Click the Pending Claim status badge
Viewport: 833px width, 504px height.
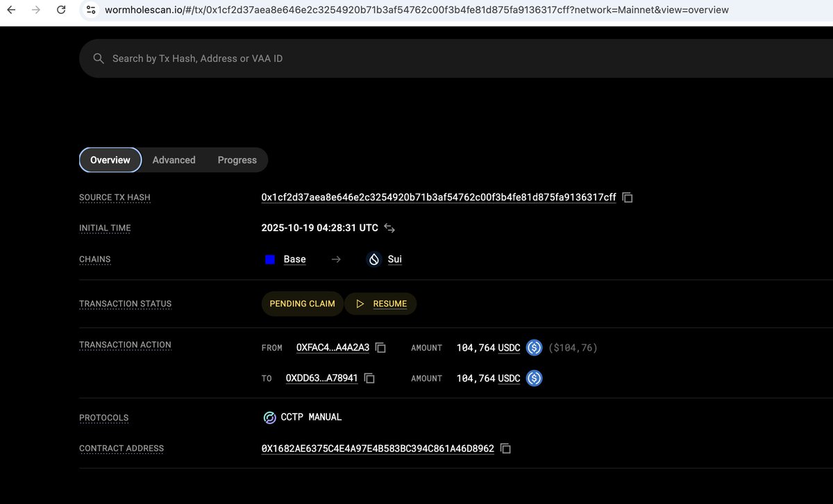coord(302,303)
